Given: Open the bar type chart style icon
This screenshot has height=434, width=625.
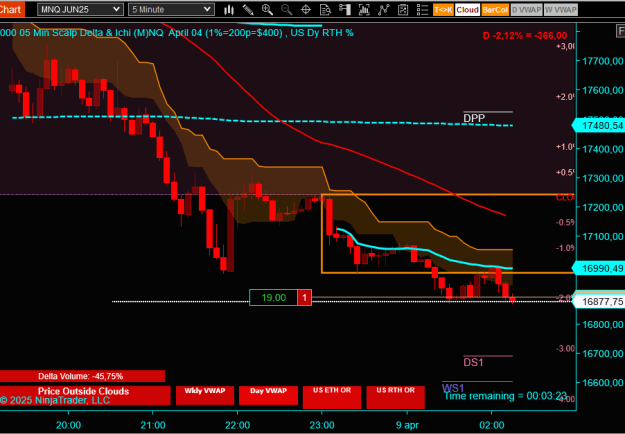Looking at the screenshot, I should click(229, 10).
